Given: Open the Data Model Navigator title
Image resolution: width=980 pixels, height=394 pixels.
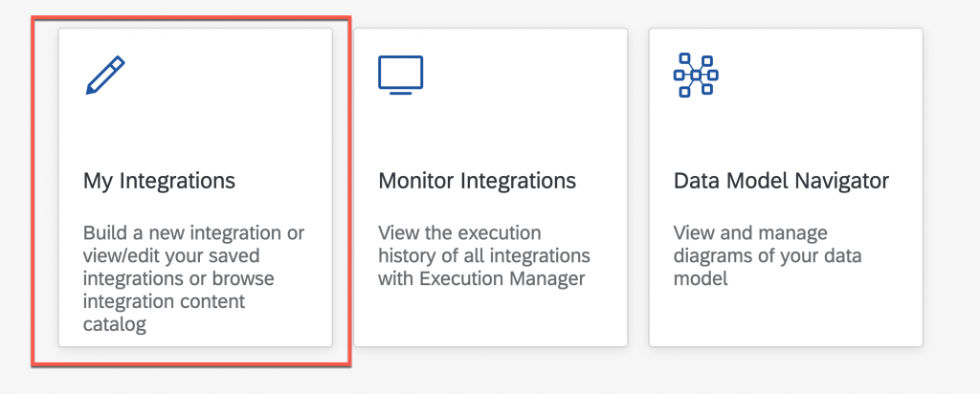Looking at the screenshot, I should pyautogui.click(x=781, y=181).
